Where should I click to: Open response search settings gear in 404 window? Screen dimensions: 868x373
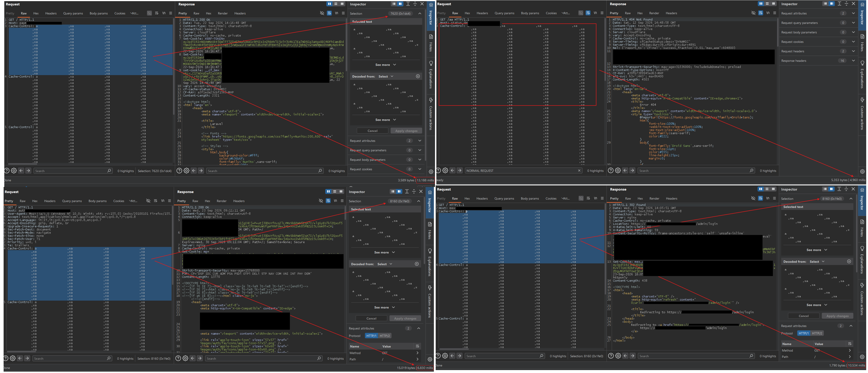(x=618, y=171)
